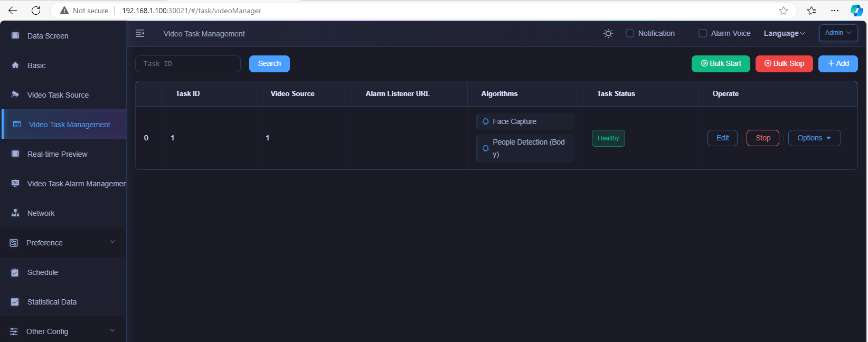The height and width of the screenshot is (342, 868).
Task: Click the Task ID search field
Action: click(x=188, y=64)
